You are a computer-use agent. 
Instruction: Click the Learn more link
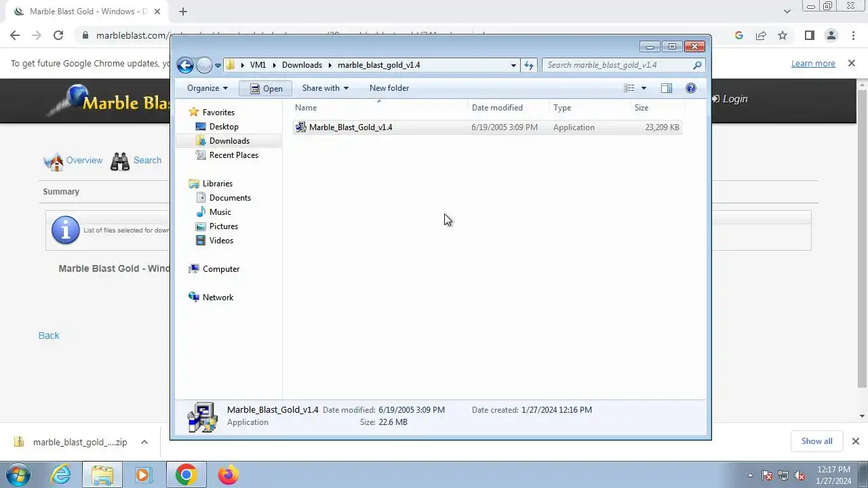coord(813,63)
